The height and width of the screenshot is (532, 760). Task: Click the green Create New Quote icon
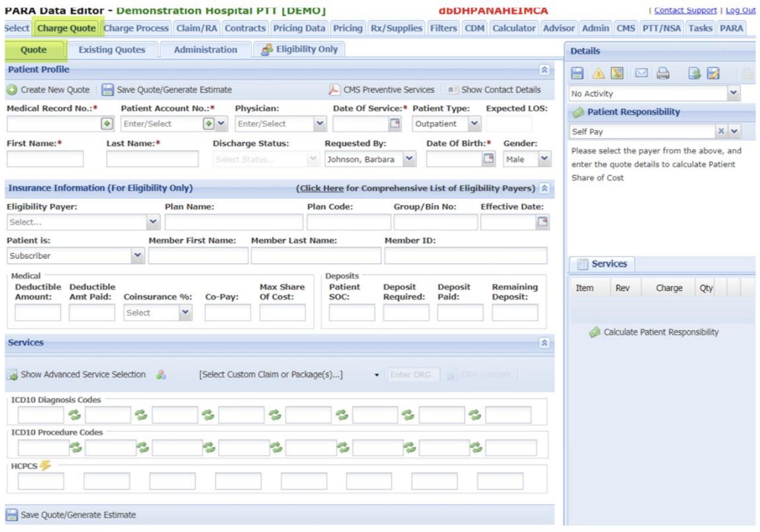12,90
